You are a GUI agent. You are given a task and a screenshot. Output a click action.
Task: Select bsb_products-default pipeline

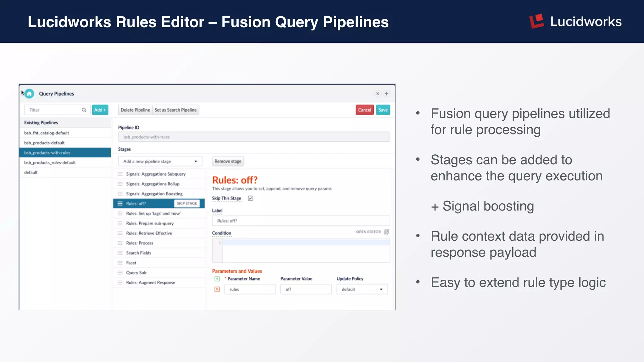pos(65,143)
